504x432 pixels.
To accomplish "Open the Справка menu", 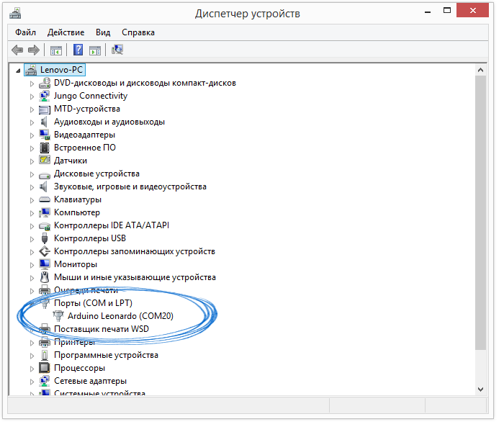I will (138, 32).
